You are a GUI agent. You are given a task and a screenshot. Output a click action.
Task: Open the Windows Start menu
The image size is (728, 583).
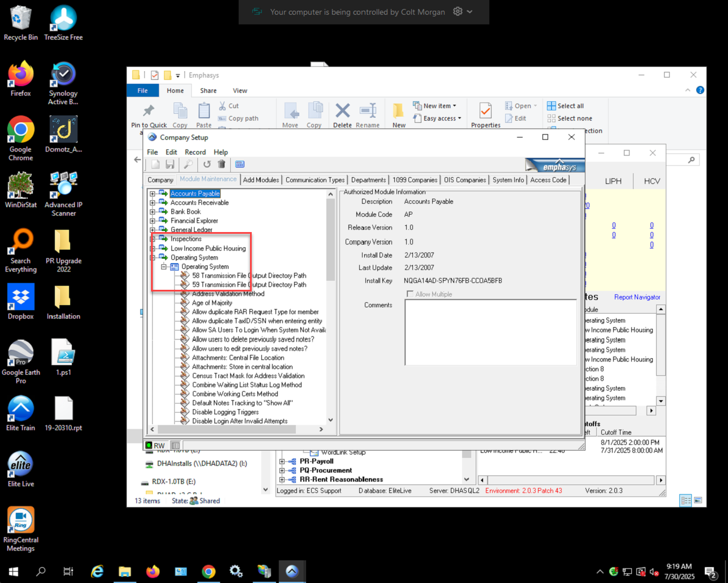[14, 572]
